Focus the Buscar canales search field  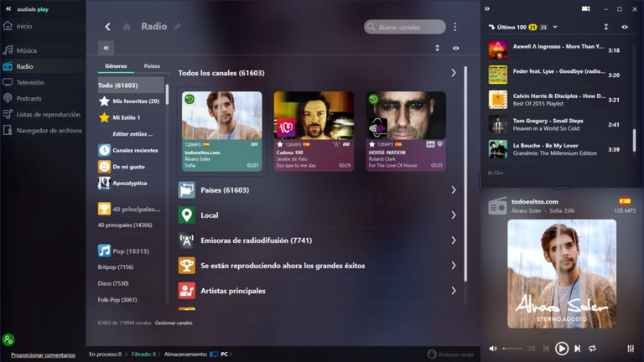pos(404,27)
